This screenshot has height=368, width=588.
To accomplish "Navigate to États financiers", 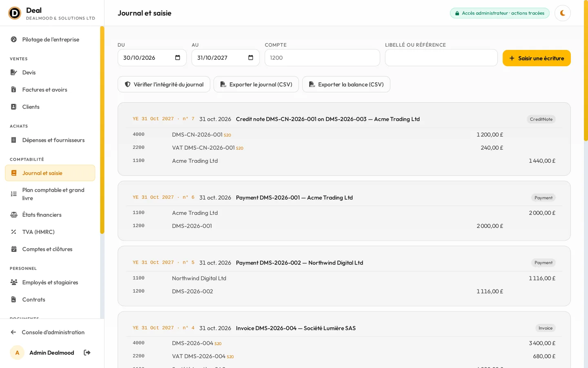I will pos(50,215).
